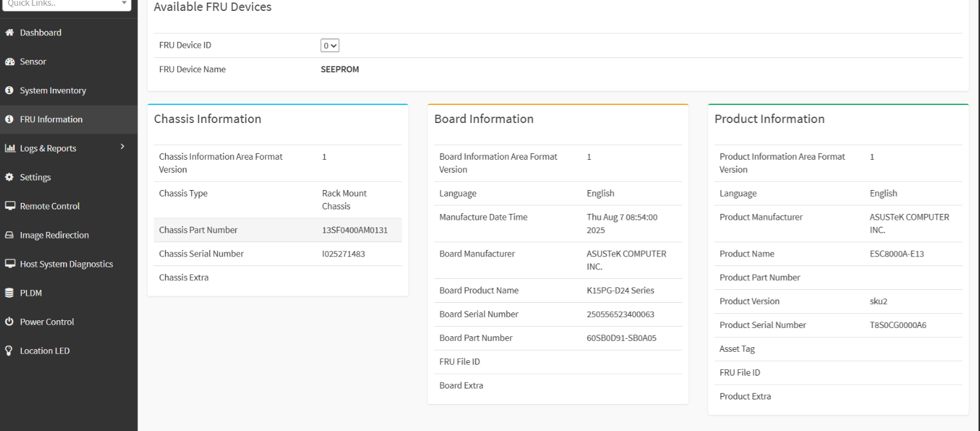The width and height of the screenshot is (980, 431).
Task: Click the Board Serial Number value
Action: click(620, 314)
